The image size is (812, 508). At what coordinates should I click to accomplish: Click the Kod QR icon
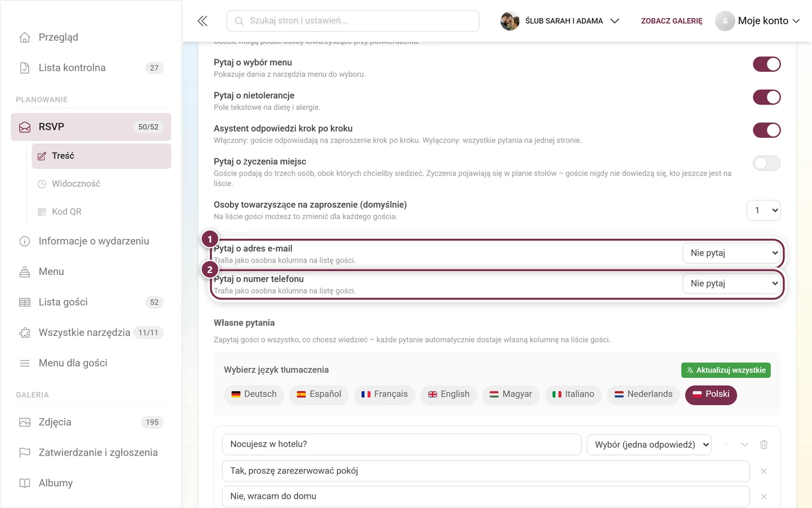pyautogui.click(x=42, y=212)
